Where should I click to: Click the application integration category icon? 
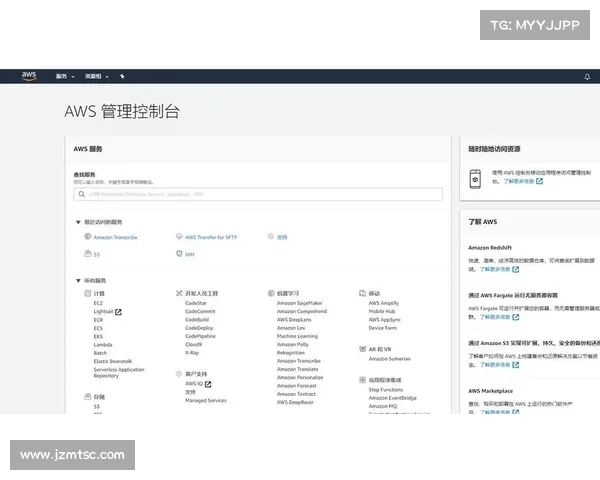[362, 380]
